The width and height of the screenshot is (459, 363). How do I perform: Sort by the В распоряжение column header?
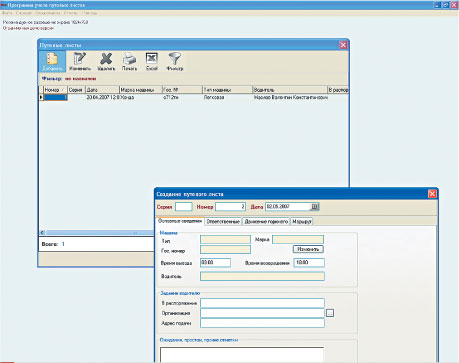[x=338, y=90]
